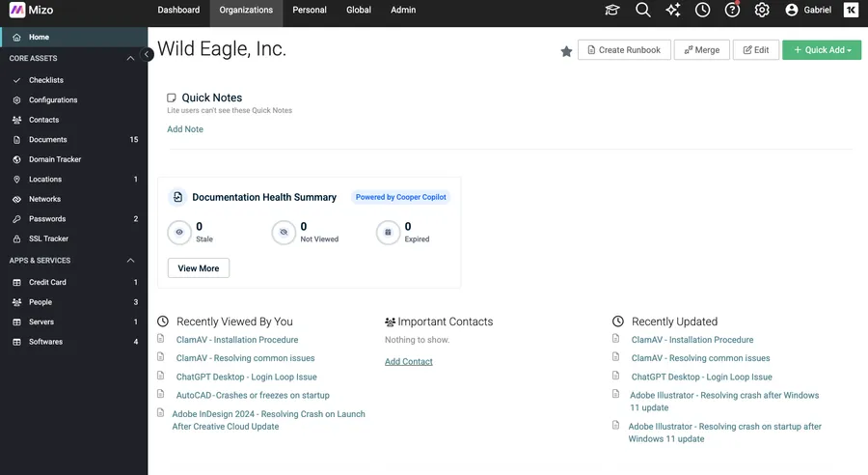Favorite Wild Eagle with star icon

pos(566,51)
